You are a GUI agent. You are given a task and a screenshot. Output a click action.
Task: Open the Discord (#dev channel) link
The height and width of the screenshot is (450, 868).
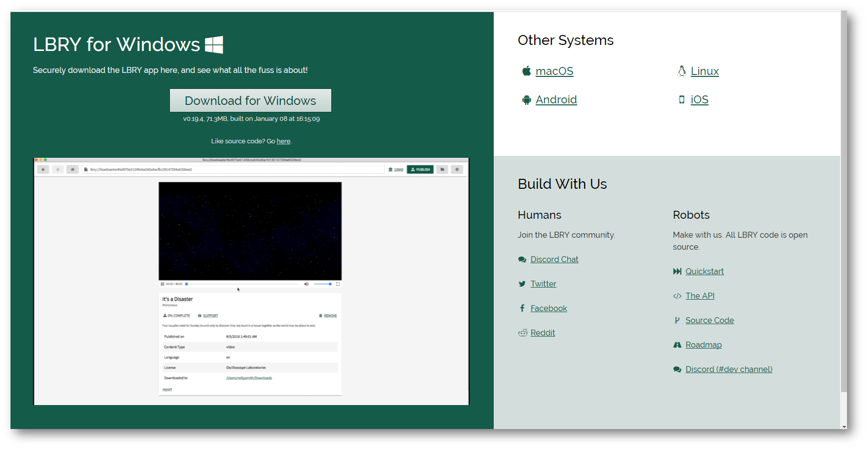tap(729, 369)
